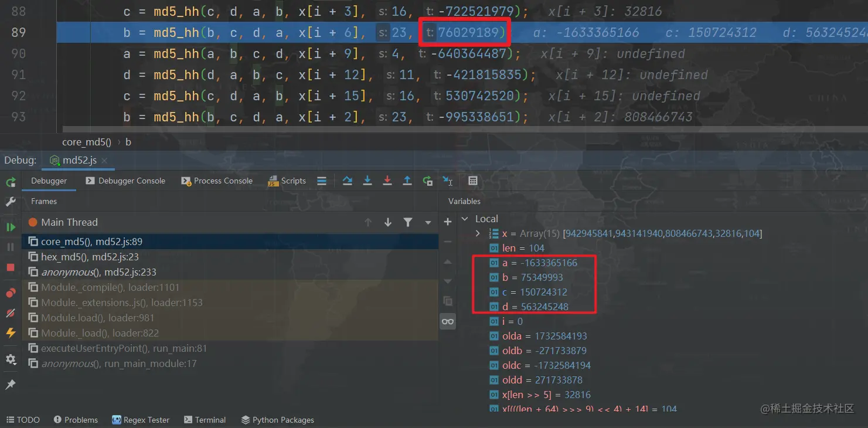This screenshot has height=428, width=868.
Task: Duplicate watch icon in Variables panel
Action: point(448,301)
